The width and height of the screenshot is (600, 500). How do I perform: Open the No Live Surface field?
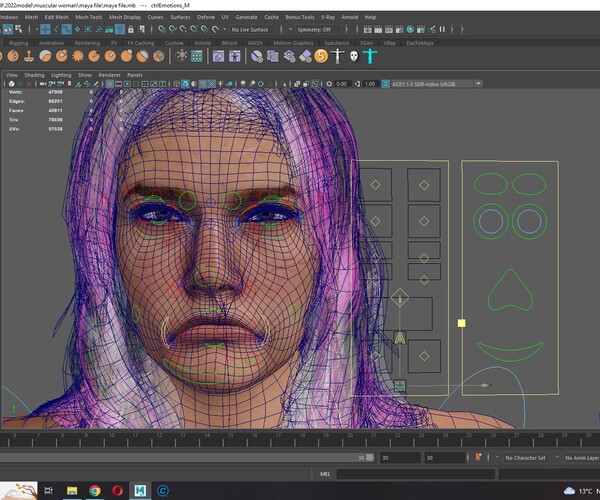click(253, 29)
